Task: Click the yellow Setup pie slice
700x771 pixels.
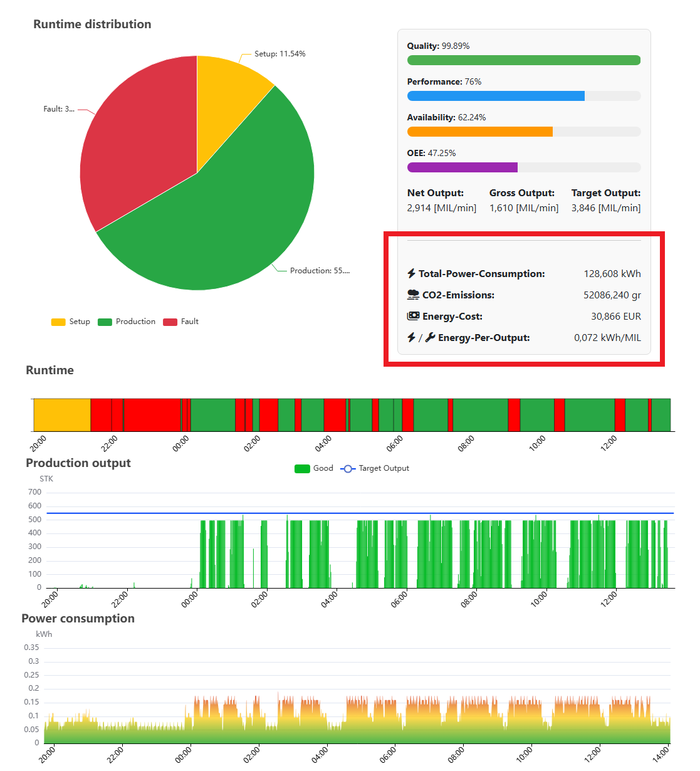Action: (x=226, y=94)
